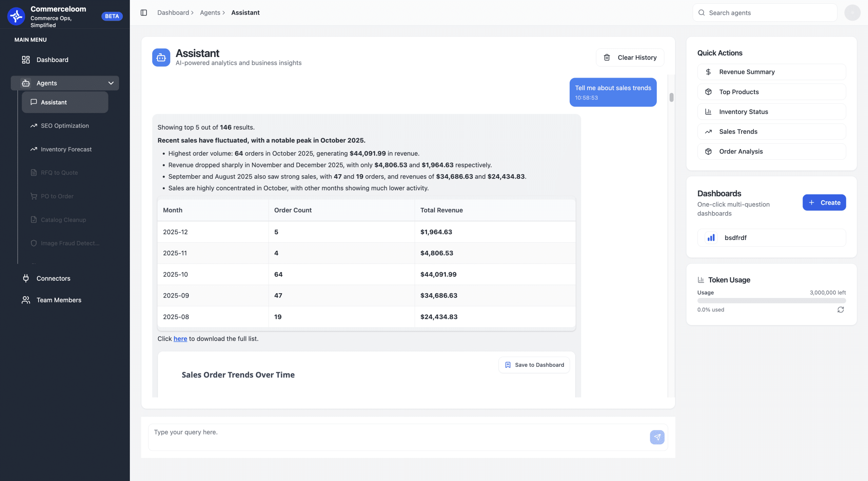
Task: Click the Search agents field
Action: pos(765,13)
